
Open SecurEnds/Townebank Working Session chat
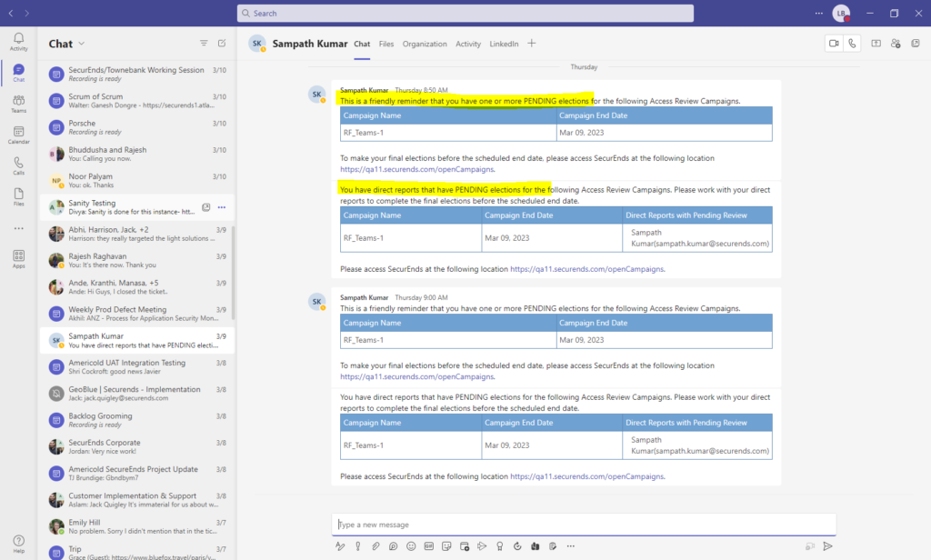136,75
